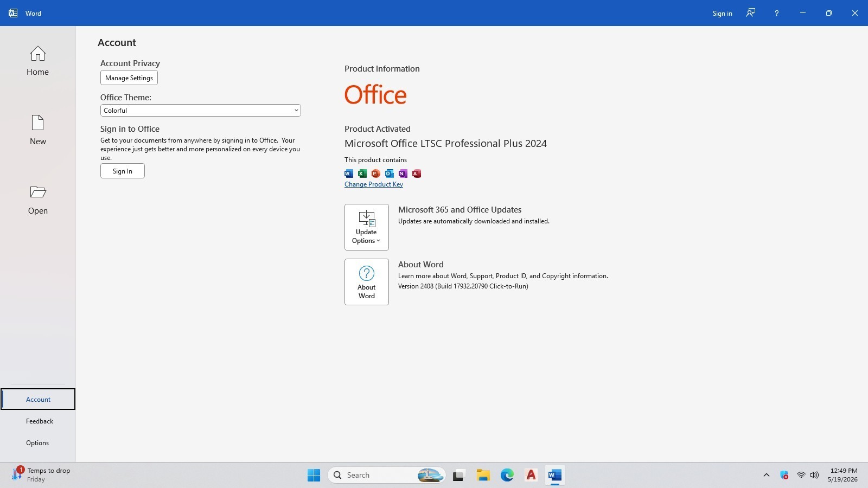Click the OneNote icon under This product contains
Image resolution: width=868 pixels, height=488 pixels.
403,174
